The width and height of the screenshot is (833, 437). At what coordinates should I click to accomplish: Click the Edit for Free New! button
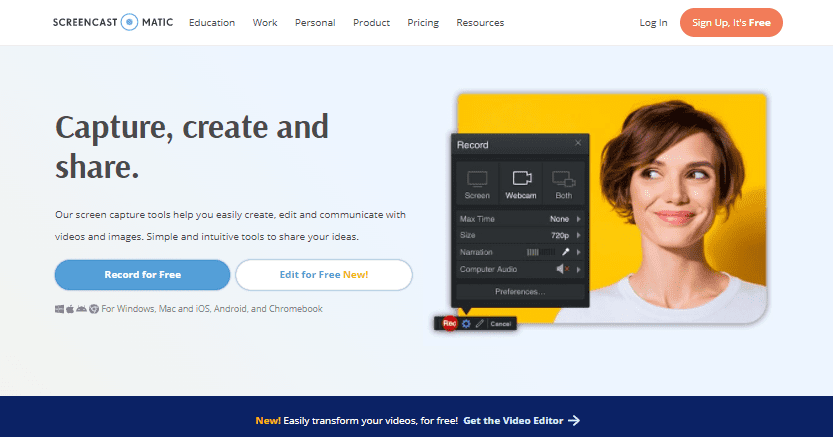pos(324,275)
